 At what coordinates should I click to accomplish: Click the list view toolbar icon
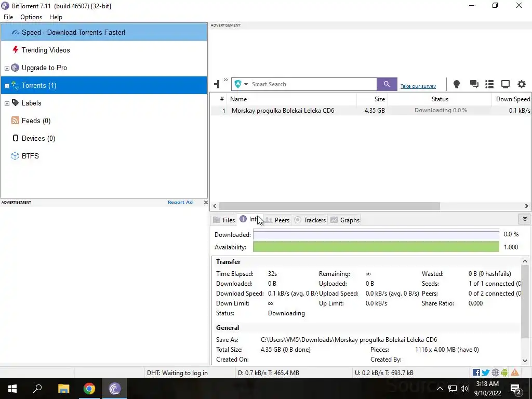click(489, 84)
